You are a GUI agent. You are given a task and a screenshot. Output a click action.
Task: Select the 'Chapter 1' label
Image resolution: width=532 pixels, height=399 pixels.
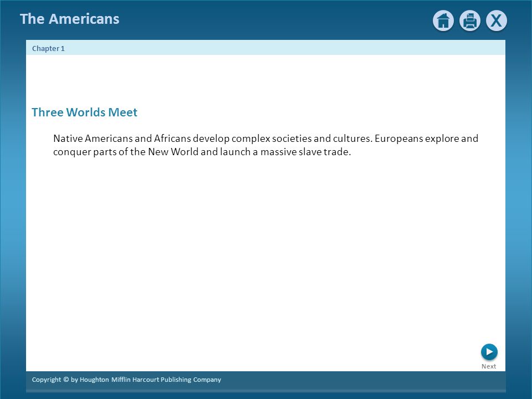click(x=48, y=49)
